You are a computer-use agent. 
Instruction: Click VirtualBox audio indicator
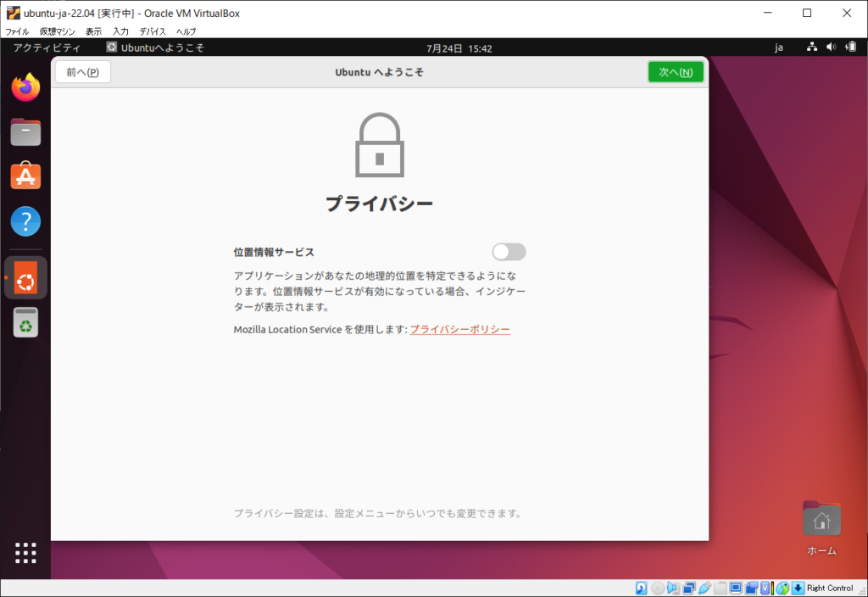click(673, 589)
